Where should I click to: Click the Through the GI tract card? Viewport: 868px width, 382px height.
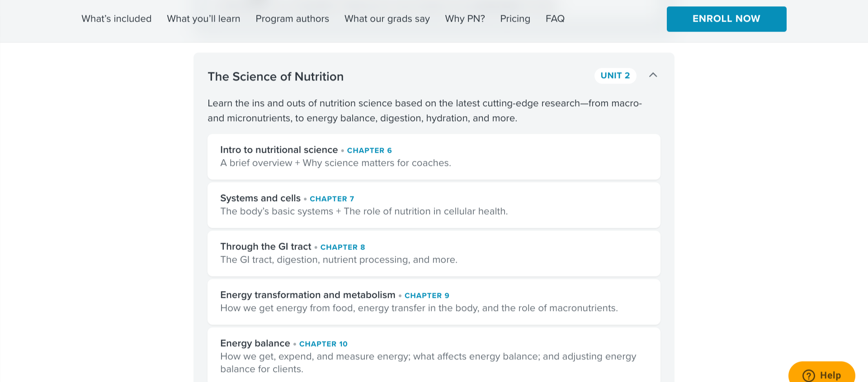pos(434,253)
